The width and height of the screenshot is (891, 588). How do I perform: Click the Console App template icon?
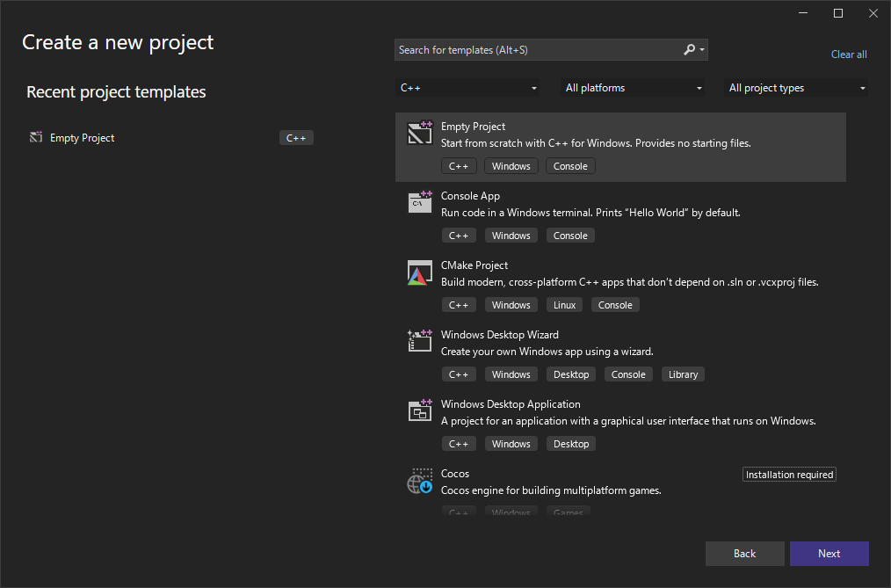[420, 202]
